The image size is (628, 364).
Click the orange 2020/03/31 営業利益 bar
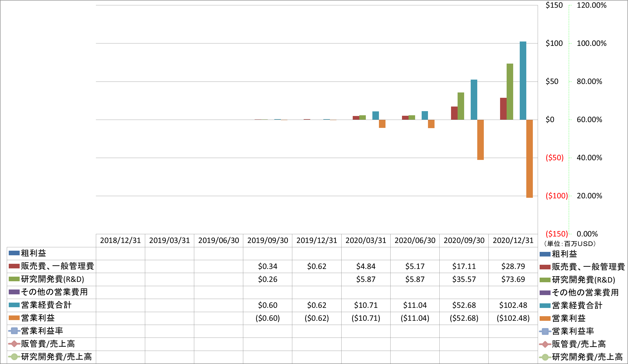(x=382, y=124)
